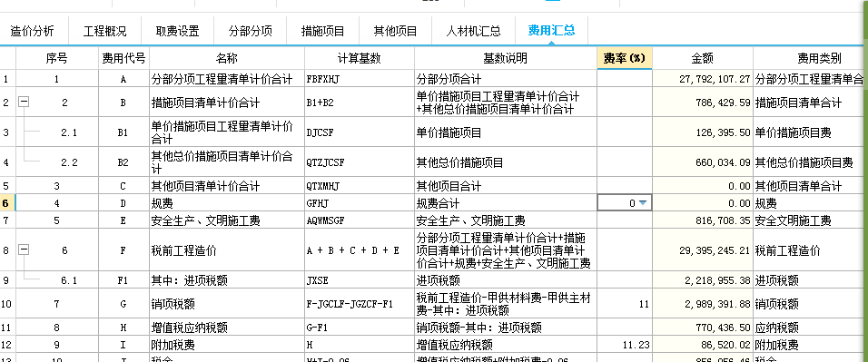Select the 取费设置 tab
Image resolution: width=868 pixels, height=362 pixels.
(x=178, y=31)
